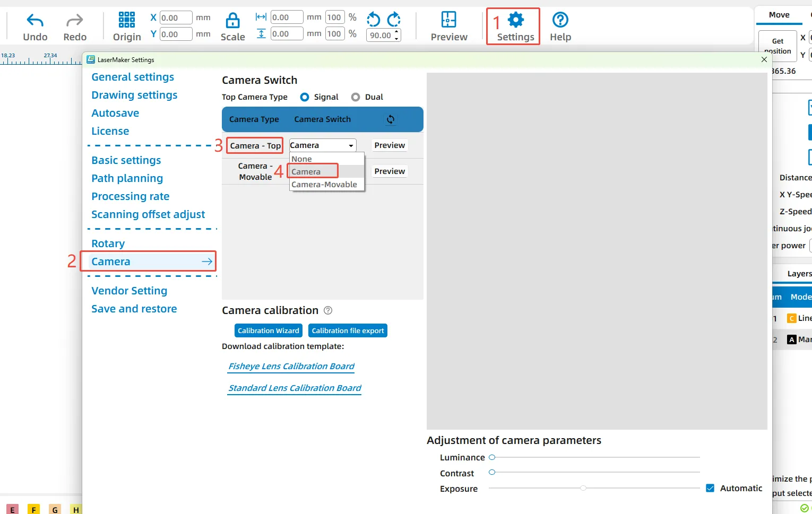Toggle the Automatic exposure checkbox
812x514 pixels.
(710, 488)
